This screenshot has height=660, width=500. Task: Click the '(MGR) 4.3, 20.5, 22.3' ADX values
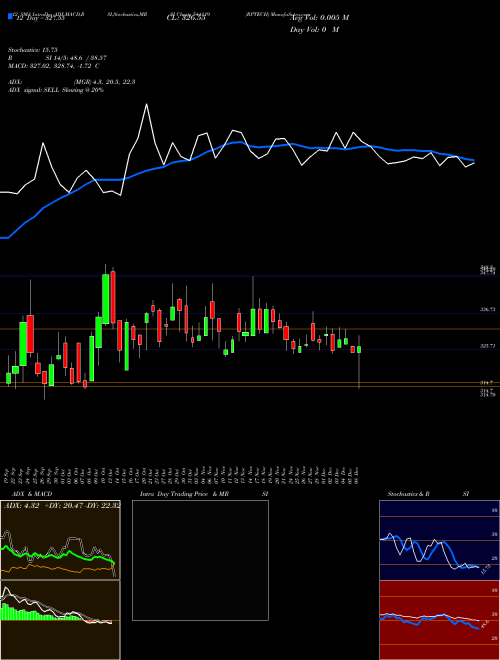pyautogui.click(x=104, y=82)
